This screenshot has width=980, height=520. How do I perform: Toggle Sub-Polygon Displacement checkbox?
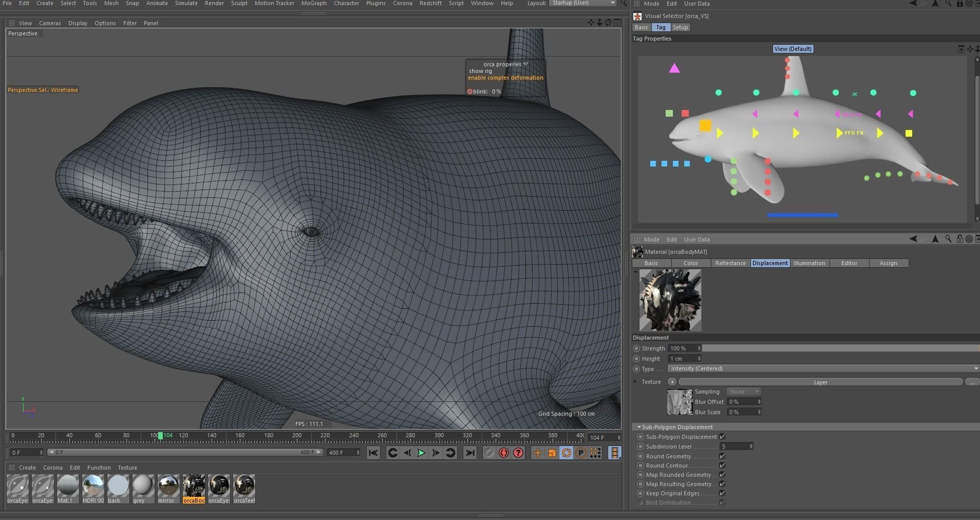(722, 437)
